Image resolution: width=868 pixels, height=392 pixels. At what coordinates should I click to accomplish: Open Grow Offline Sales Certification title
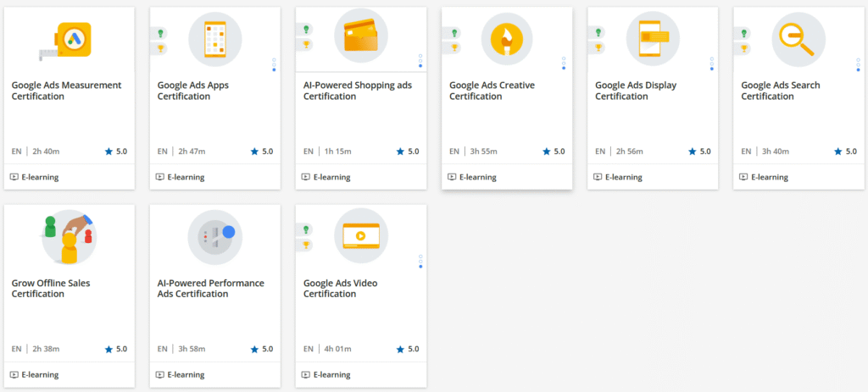pos(51,288)
